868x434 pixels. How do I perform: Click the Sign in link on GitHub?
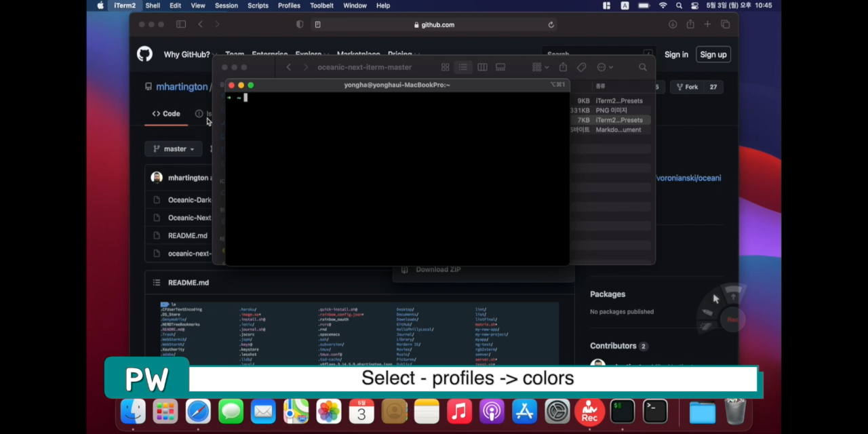pos(676,54)
